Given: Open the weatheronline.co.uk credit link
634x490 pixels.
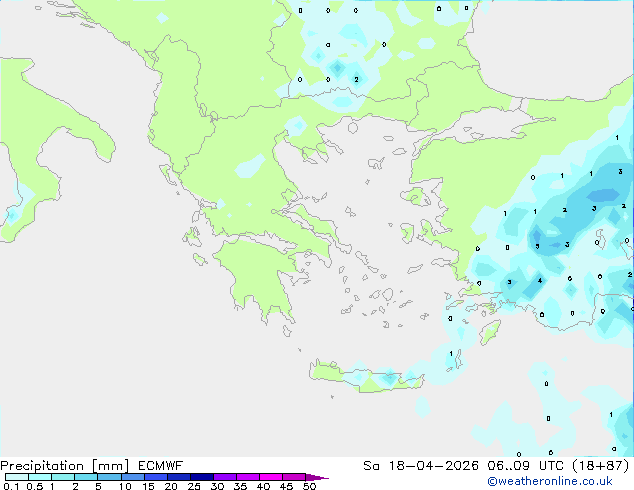Looking at the screenshot, I should click(x=550, y=482).
